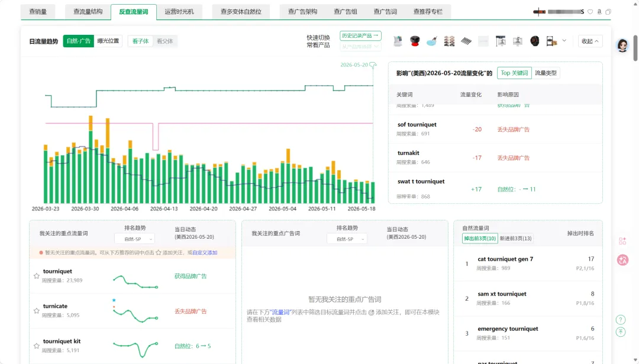Click turnicate rank trend sparkline
639x364 pixels.
coord(135,315)
